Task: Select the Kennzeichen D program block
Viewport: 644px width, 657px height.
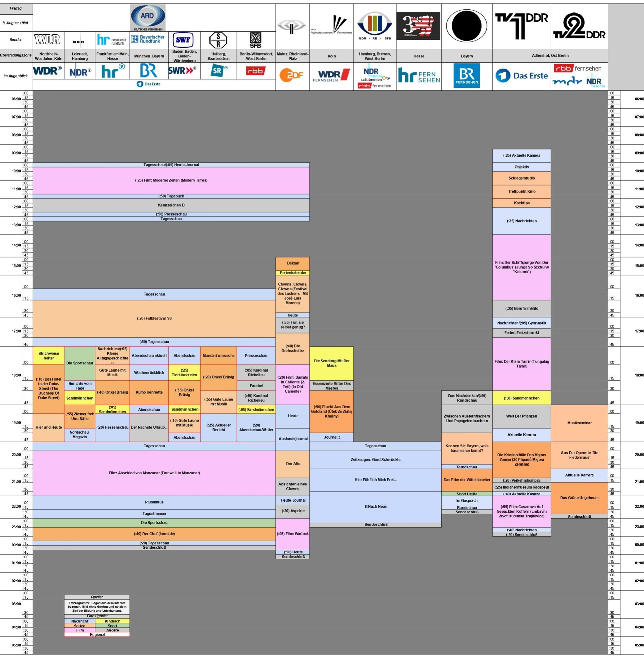Action: pyautogui.click(x=171, y=205)
